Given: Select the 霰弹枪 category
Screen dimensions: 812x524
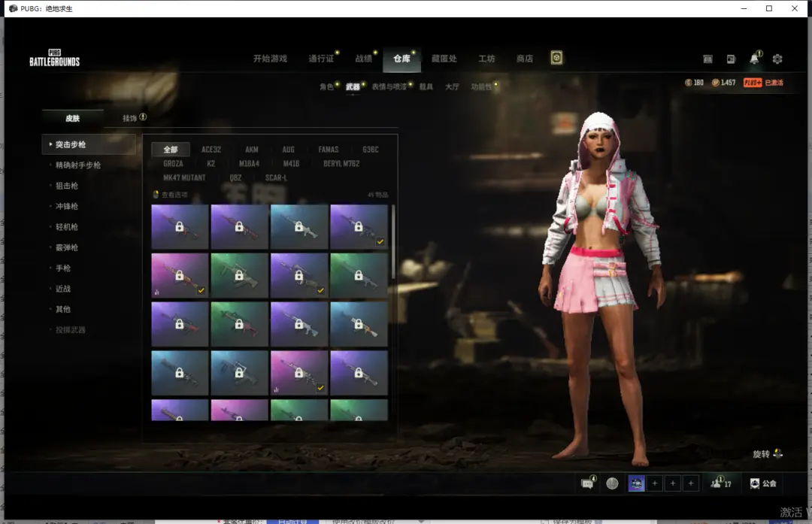Looking at the screenshot, I should click(x=67, y=247).
